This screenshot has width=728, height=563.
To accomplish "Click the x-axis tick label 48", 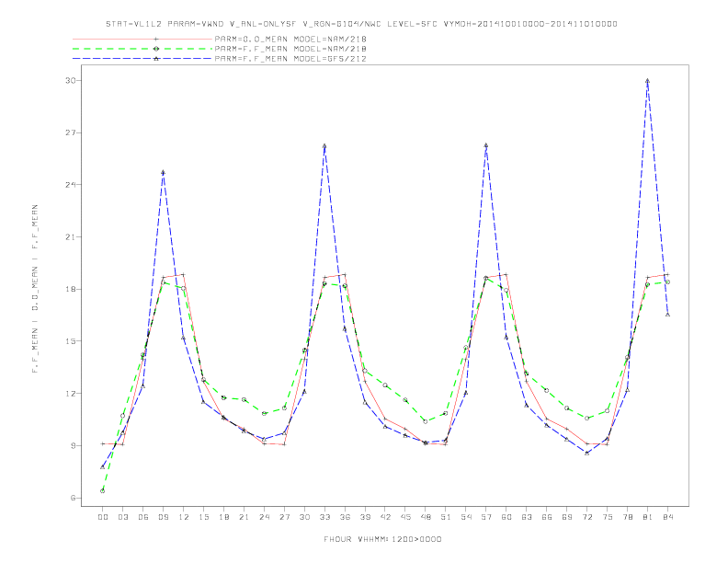I will (x=426, y=517).
